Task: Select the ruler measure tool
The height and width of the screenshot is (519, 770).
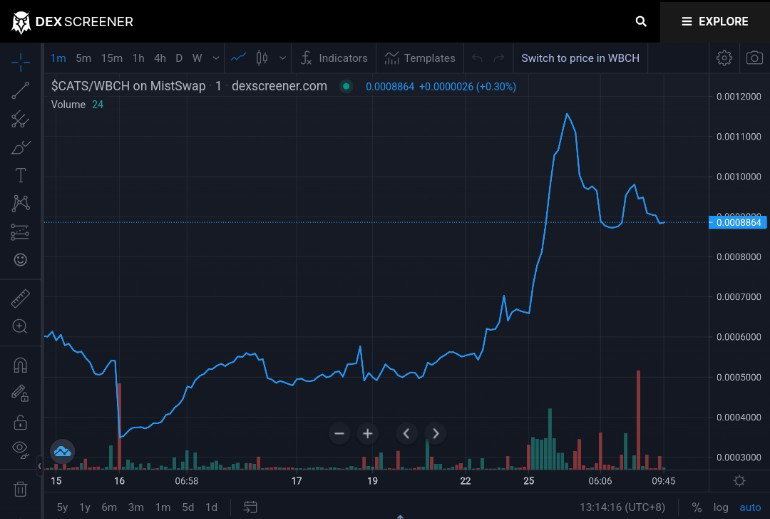Action: tap(20, 299)
